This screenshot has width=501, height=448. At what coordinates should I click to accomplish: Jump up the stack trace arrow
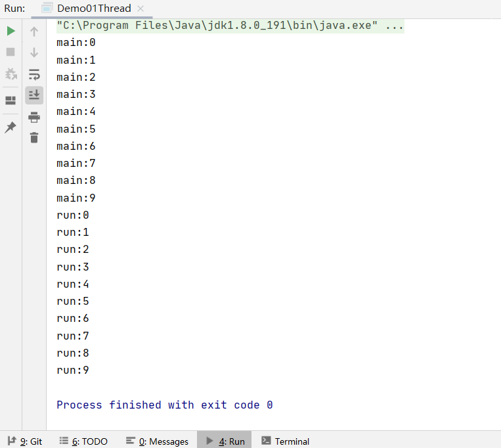point(34,32)
